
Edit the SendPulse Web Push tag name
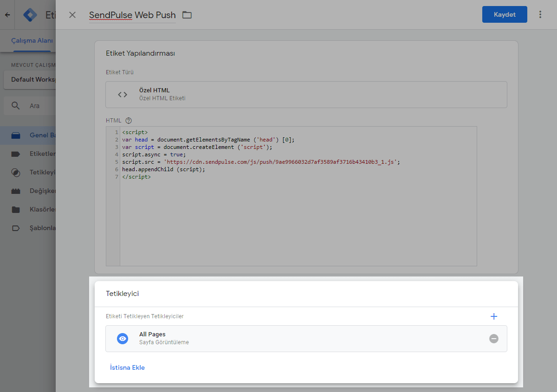(x=132, y=15)
